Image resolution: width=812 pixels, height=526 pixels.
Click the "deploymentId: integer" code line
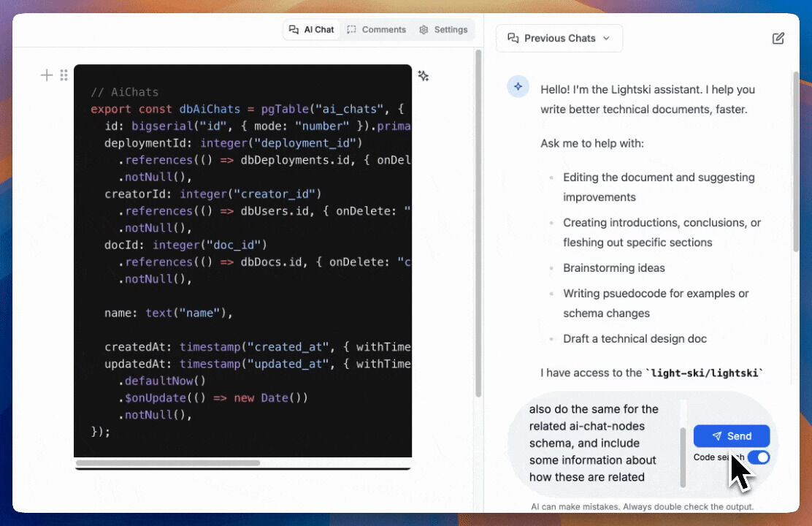233,143
